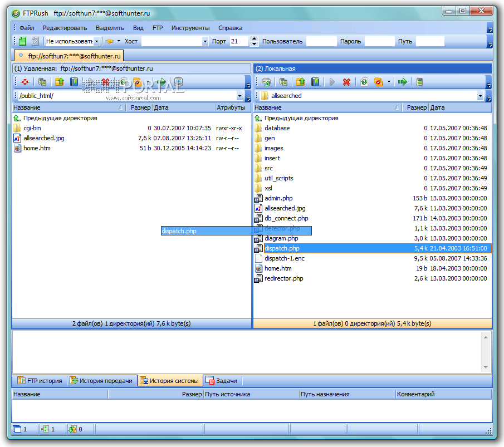Expand the allsearched local path dropdown

[x=480, y=96]
